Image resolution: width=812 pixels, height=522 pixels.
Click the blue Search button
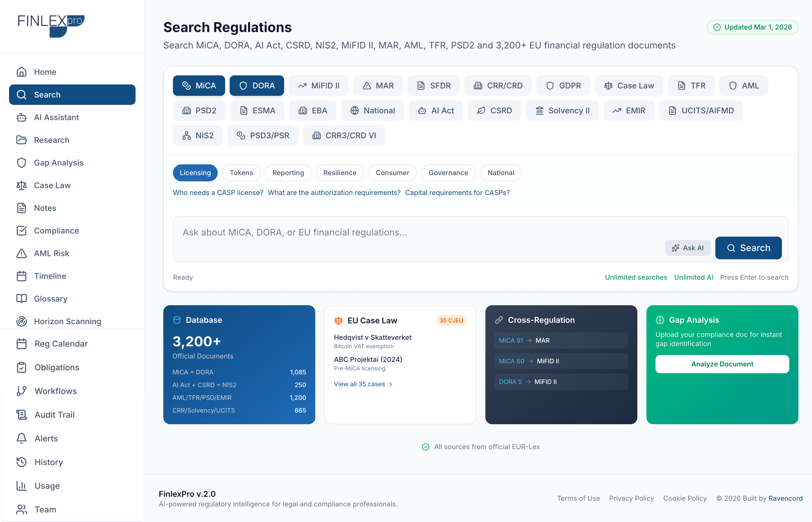tap(748, 248)
